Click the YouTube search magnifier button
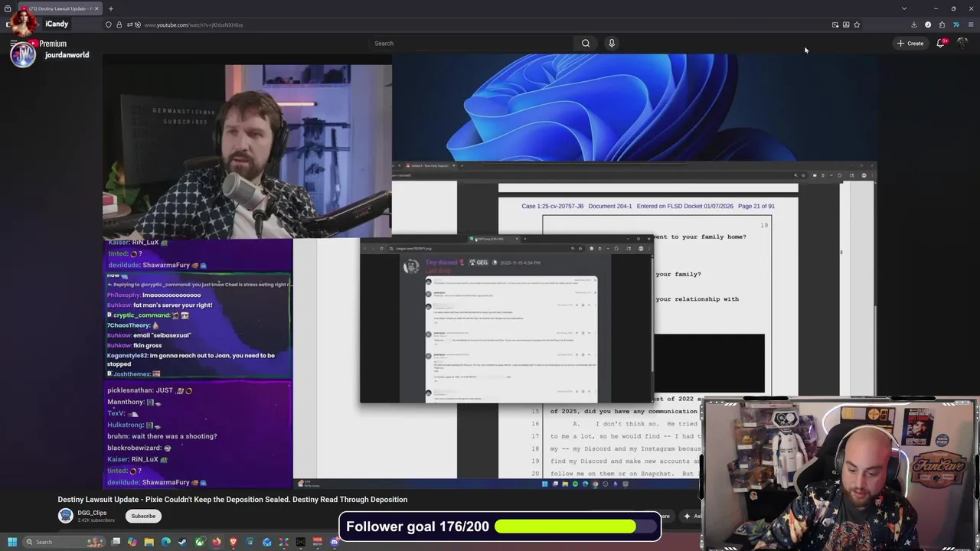The height and width of the screenshot is (551, 980). click(586, 44)
